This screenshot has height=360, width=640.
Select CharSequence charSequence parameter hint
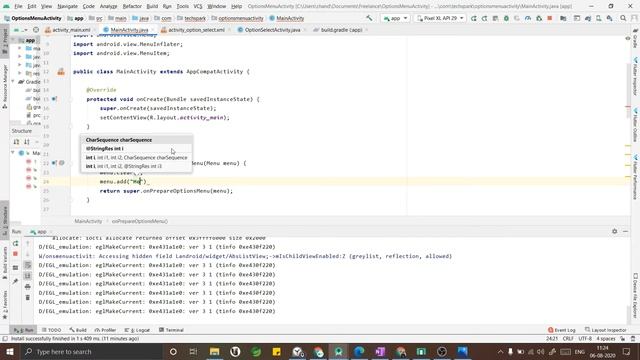136,140
